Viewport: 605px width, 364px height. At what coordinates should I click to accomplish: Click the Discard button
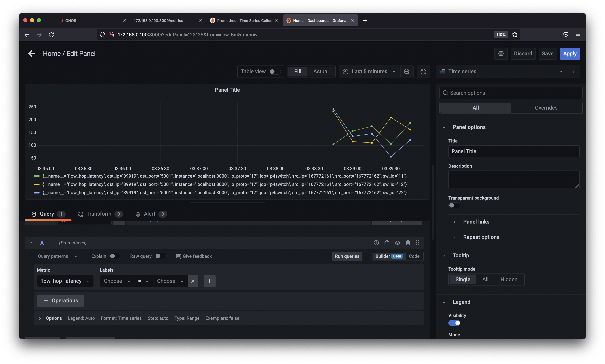(523, 54)
